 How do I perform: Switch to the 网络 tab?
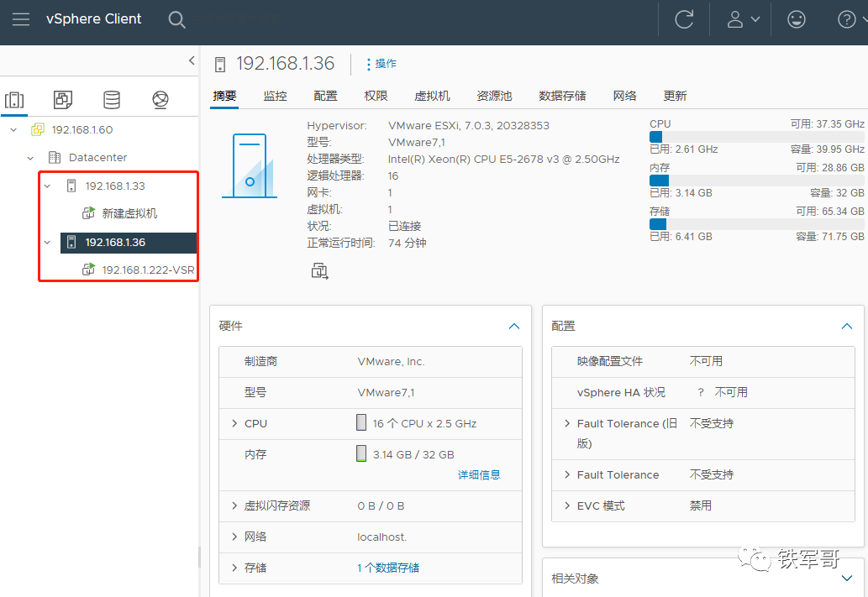pos(625,97)
